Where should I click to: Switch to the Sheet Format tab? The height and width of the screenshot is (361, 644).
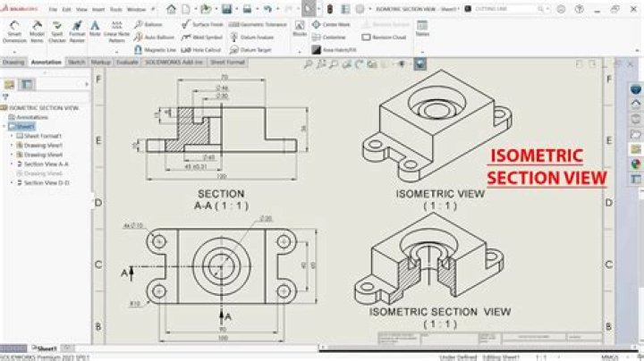coord(227,63)
